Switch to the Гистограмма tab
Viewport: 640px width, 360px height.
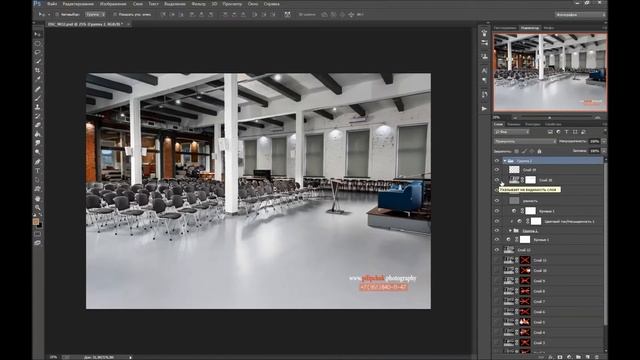(505, 28)
